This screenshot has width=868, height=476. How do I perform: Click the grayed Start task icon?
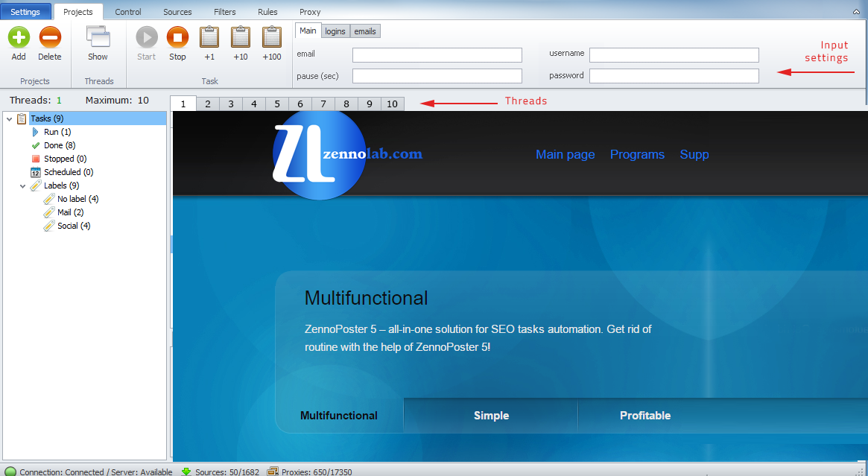[x=147, y=38]
